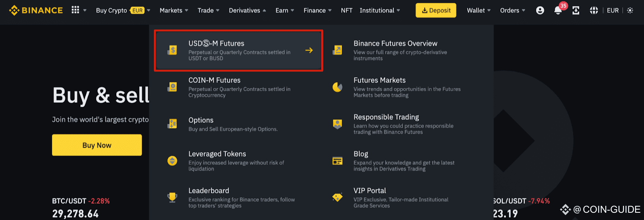Click the USDⓈ-M Futures arrow

tap(309, 50)
